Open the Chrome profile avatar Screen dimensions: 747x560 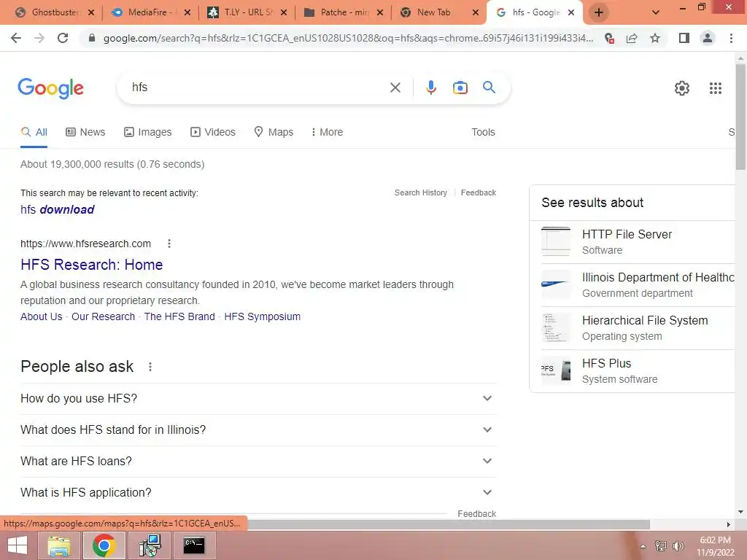point(708,38)
